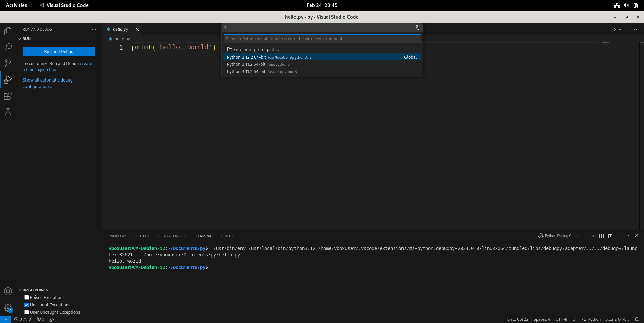Add a new terminal with plus icon
644x323 pixels.
tap(588, 236)
